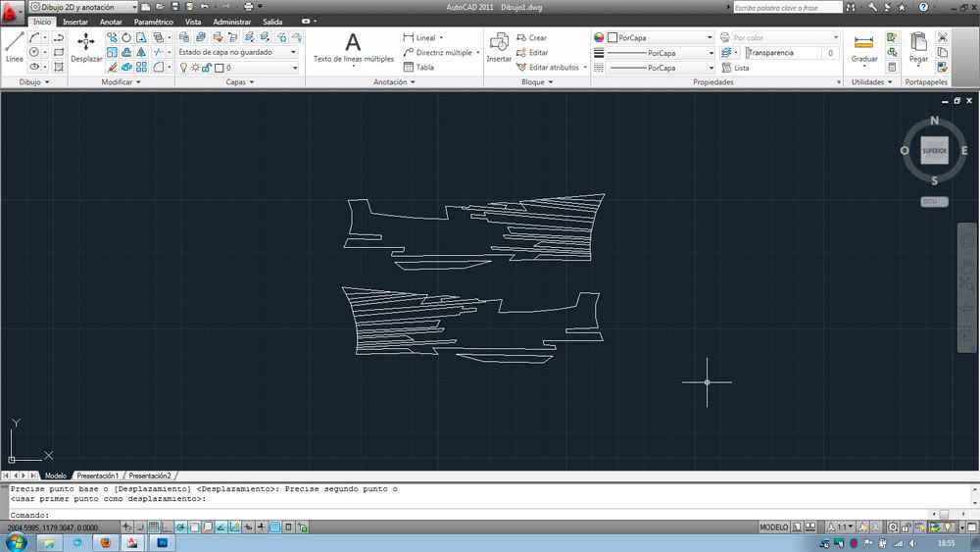The width and height of the screenshot is (980, 552).
Task: Select the Línea drawing tool
Action: click(14, 47)
